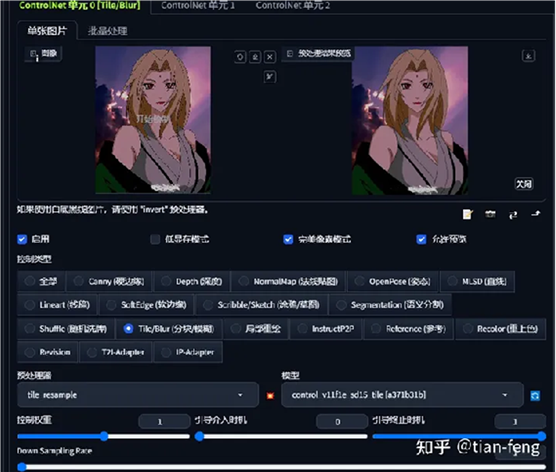Select the MLSD control type
Screen dimensions: 556x472
(x=477, y=281)
